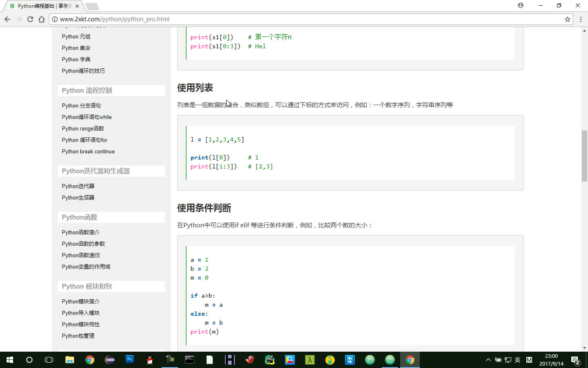
Task: Click the Windows Start button
Action: [x=9, y=360]
